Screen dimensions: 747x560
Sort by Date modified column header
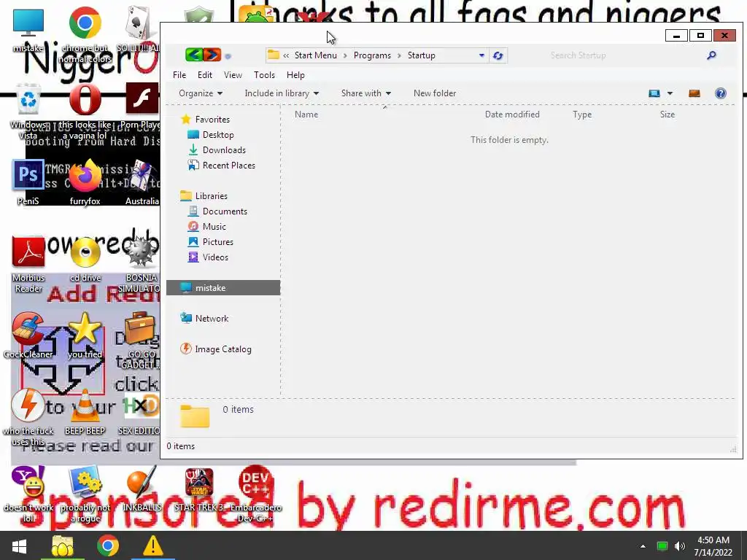(512, 114)
